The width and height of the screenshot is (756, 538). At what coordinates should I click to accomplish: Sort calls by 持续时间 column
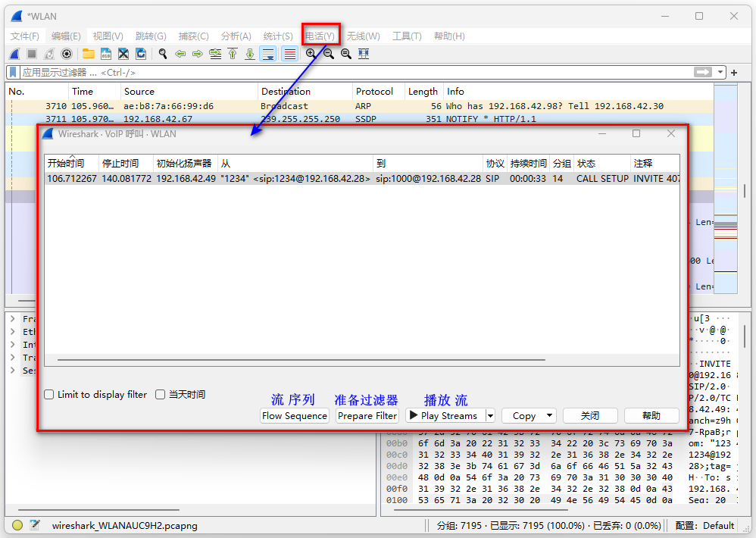(x=529, y=164)
